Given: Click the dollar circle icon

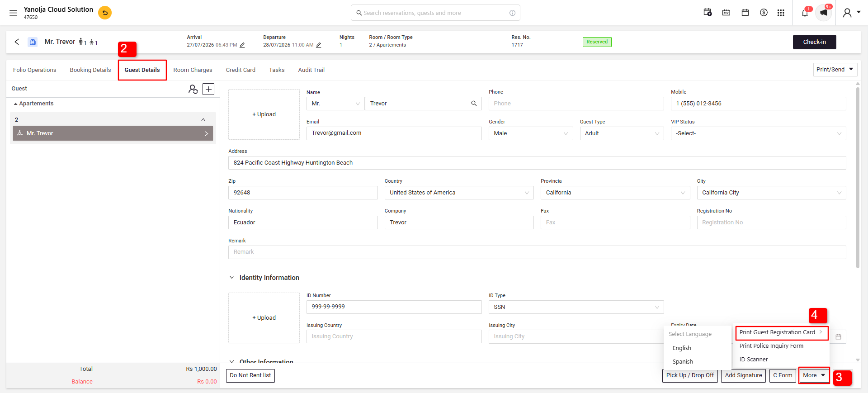Looking at the screenshot, I should click(x=764, y=13).
